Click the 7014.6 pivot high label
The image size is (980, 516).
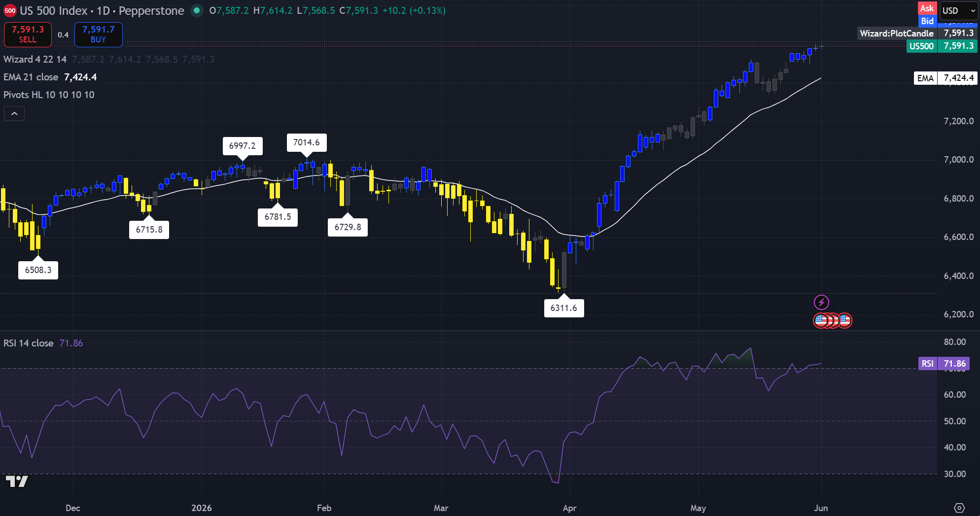coord(307,142)
